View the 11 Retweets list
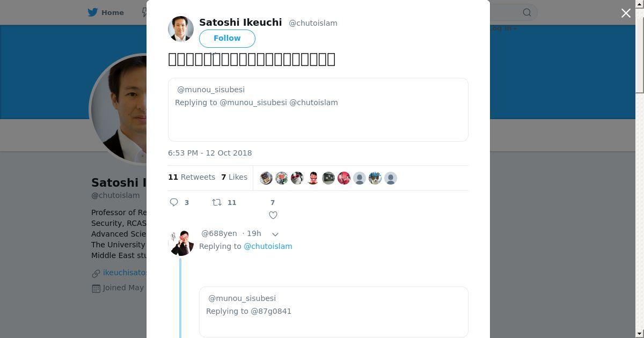 click(x=192, y=177)
